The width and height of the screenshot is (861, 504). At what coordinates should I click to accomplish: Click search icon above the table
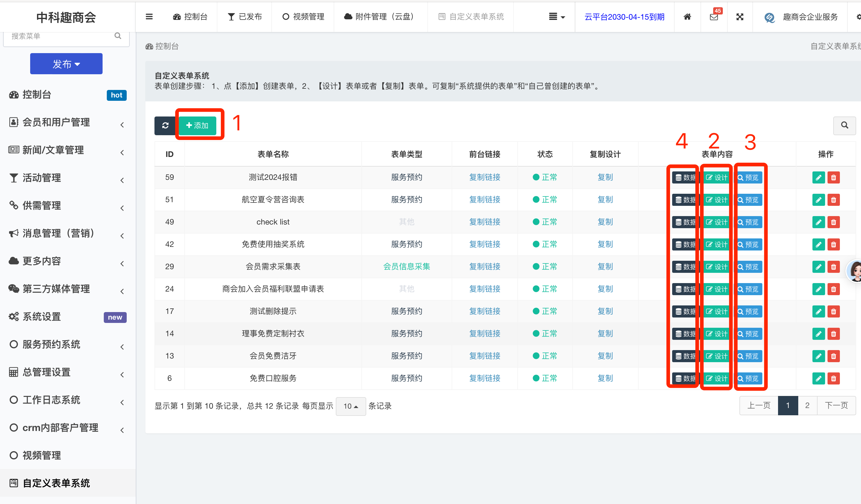[x=844, y=126]
